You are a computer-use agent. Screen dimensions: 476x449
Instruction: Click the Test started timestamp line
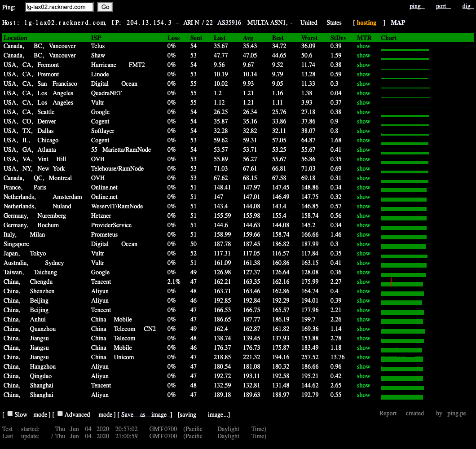point(134,429)
